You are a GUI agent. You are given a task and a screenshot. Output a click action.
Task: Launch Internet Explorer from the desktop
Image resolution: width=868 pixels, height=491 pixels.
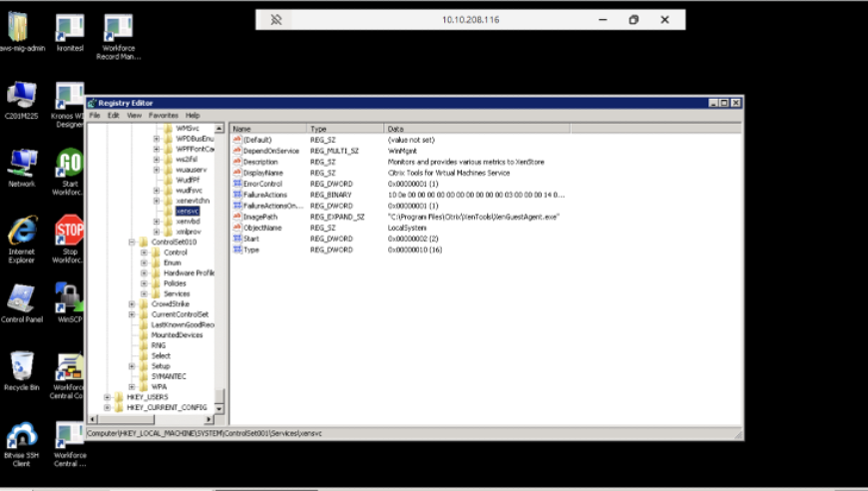pos(22,231)
